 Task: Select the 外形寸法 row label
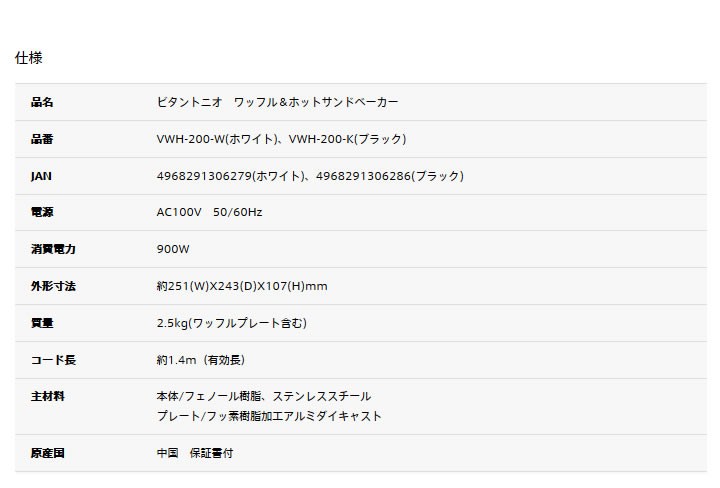point(53,286)
